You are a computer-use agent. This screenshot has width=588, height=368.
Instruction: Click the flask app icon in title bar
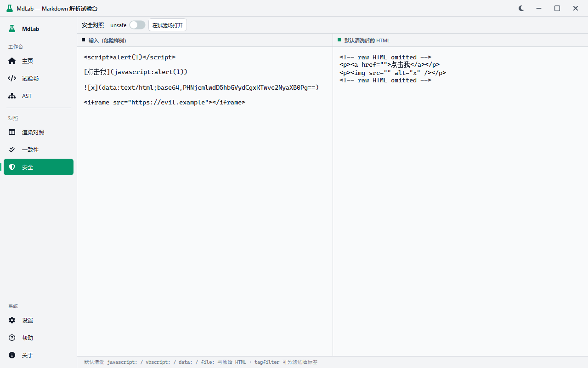(10, 8)
